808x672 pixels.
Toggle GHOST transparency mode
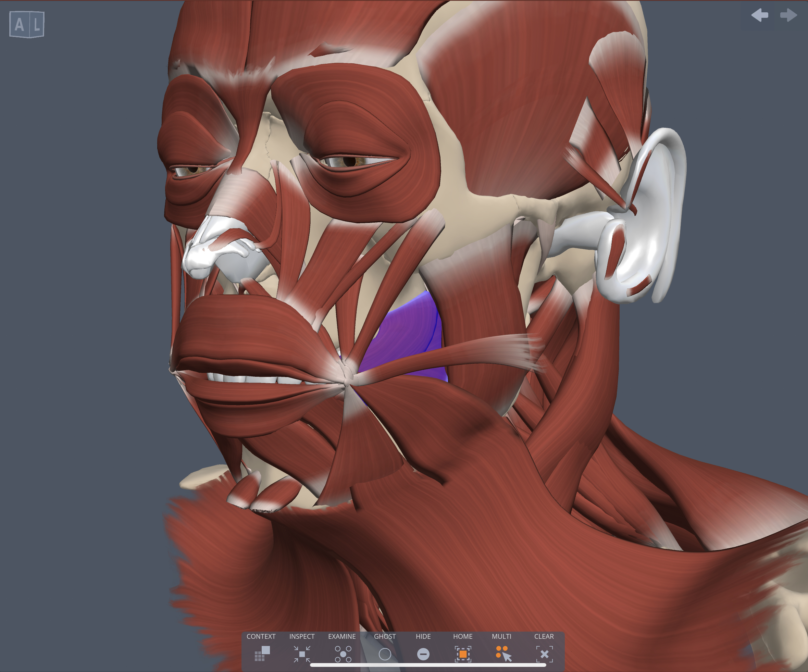(385, 654)
